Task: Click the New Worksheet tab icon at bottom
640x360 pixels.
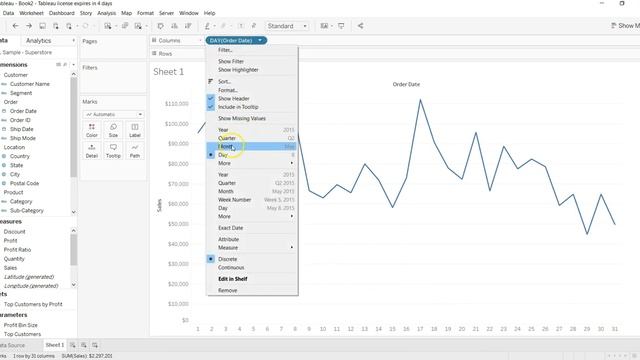Action: point(73,345)
